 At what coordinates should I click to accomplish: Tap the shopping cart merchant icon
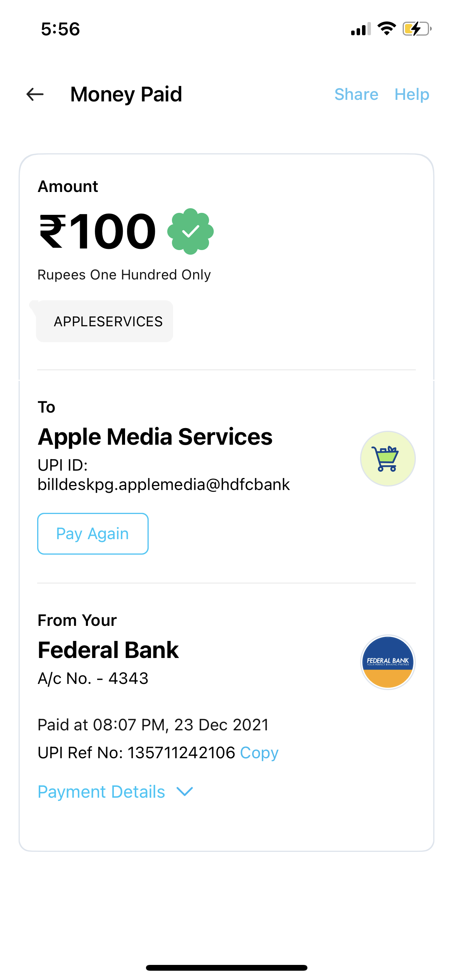click(x=388, y=459)
